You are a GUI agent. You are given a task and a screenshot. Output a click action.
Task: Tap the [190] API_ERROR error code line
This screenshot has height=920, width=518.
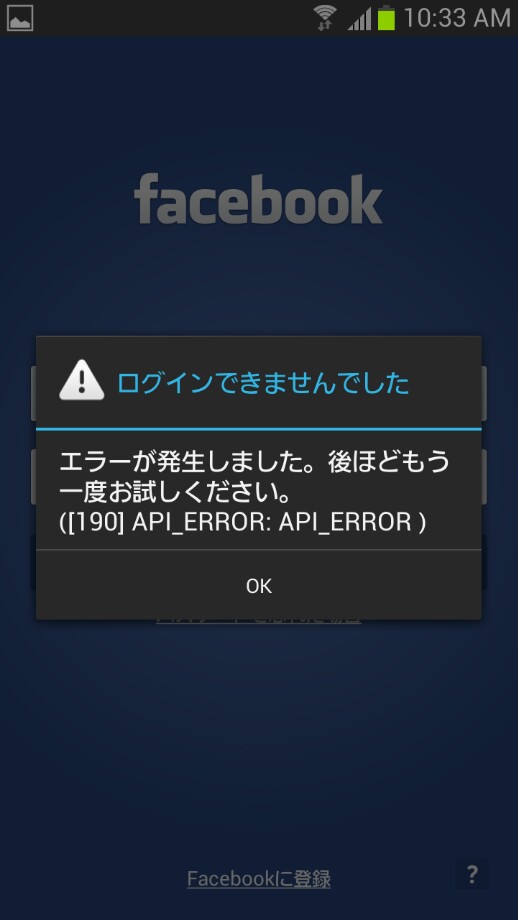pyautogui.click(x=242, y=522)
